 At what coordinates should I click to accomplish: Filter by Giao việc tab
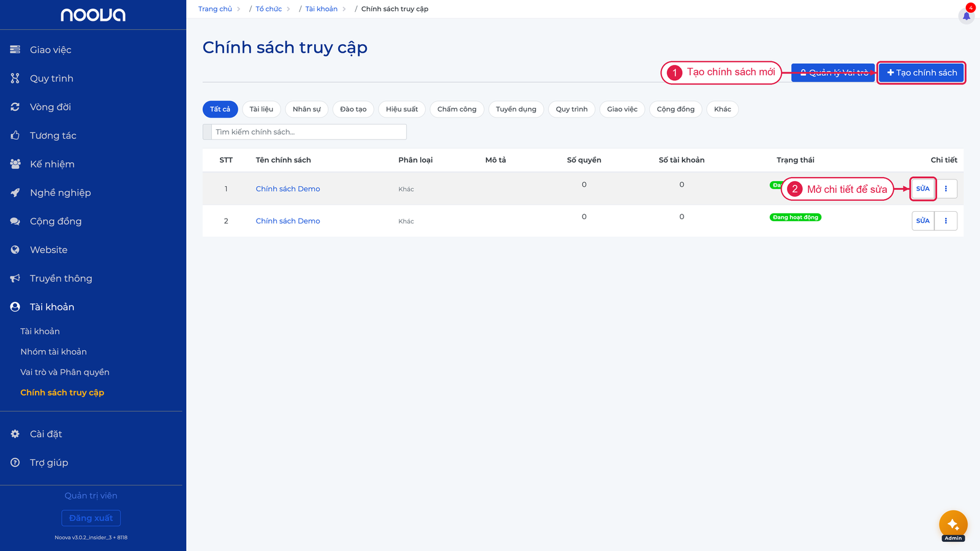(x=622, y=109)
